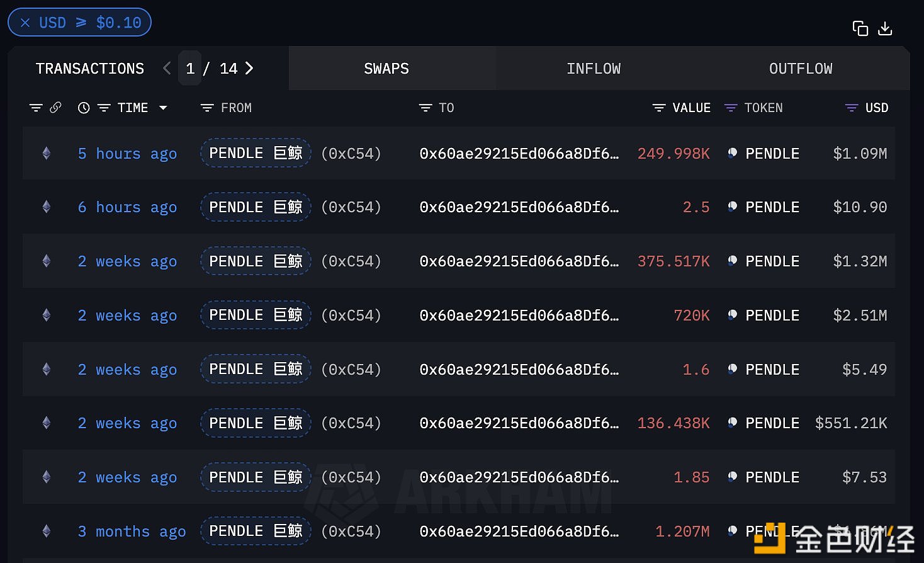Go to previous transactions page
Screen dimensions: 924x563
pyautogui.click(x=167, y=68)
